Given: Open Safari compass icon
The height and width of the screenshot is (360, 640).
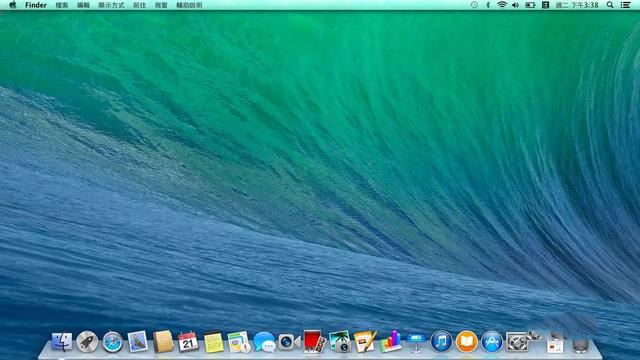Looking at the screenshot, I should click(x=112, y=342).
